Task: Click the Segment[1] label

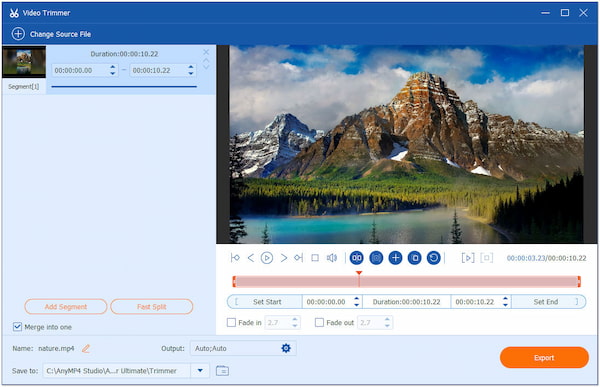Action: point(24,87)
